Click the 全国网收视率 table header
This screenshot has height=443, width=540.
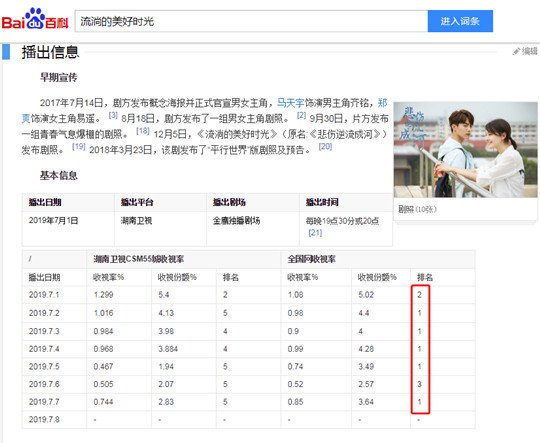[312, 259]
